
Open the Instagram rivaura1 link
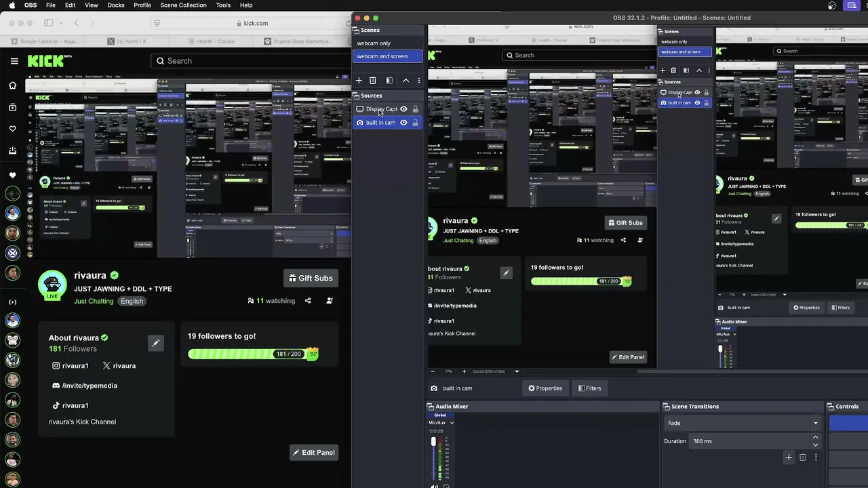tap(71, 366)
